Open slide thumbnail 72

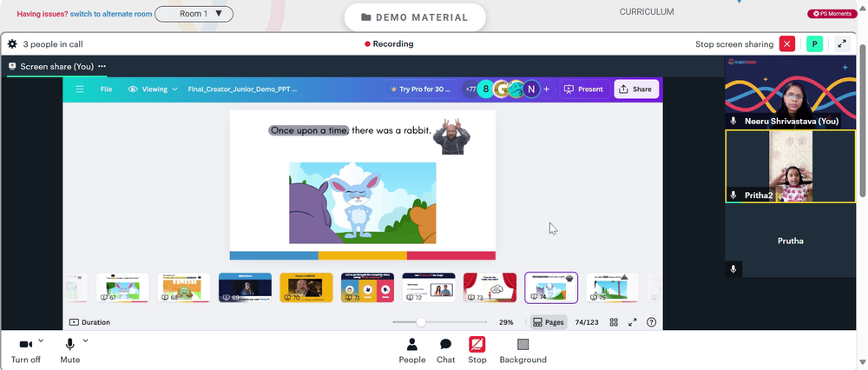tap(429, 287)
